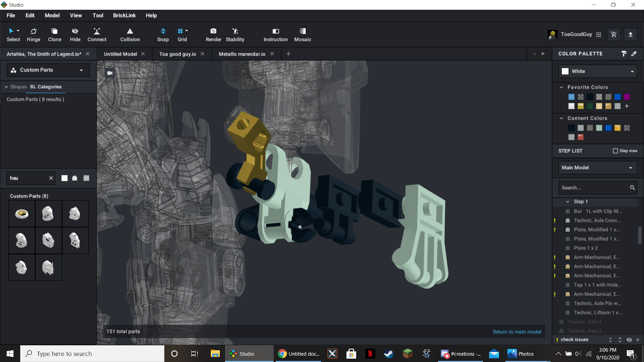
Task: Click the camera icon in viewport
Action: [x=109, y=73]
